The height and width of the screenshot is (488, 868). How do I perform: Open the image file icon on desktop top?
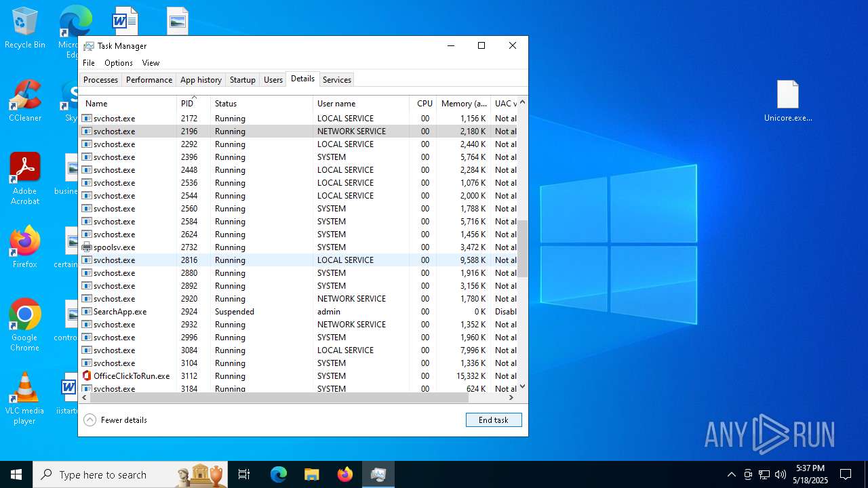(x=177, y=20)
